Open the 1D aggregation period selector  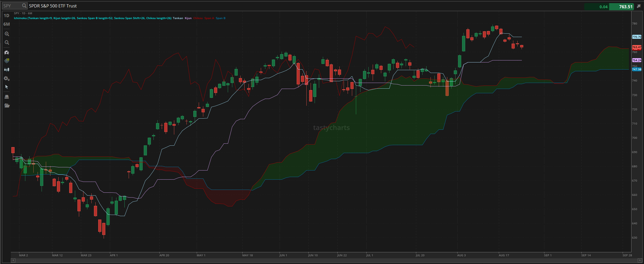(x=7, y=16)
